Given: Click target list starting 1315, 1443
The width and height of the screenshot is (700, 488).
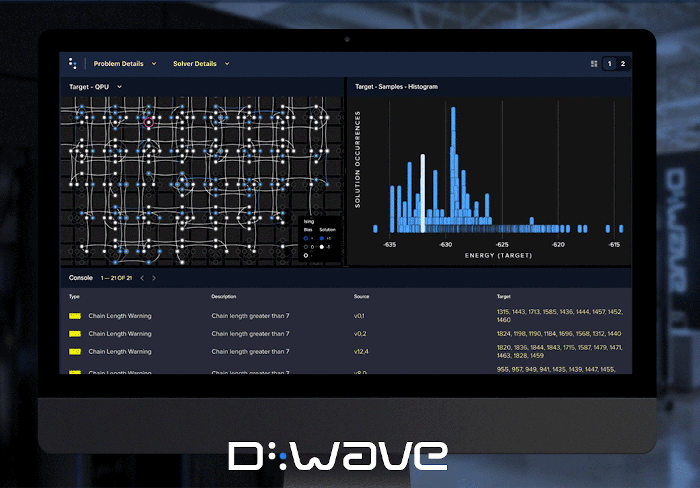Looking at the screenshot, I should pos(560,316).
